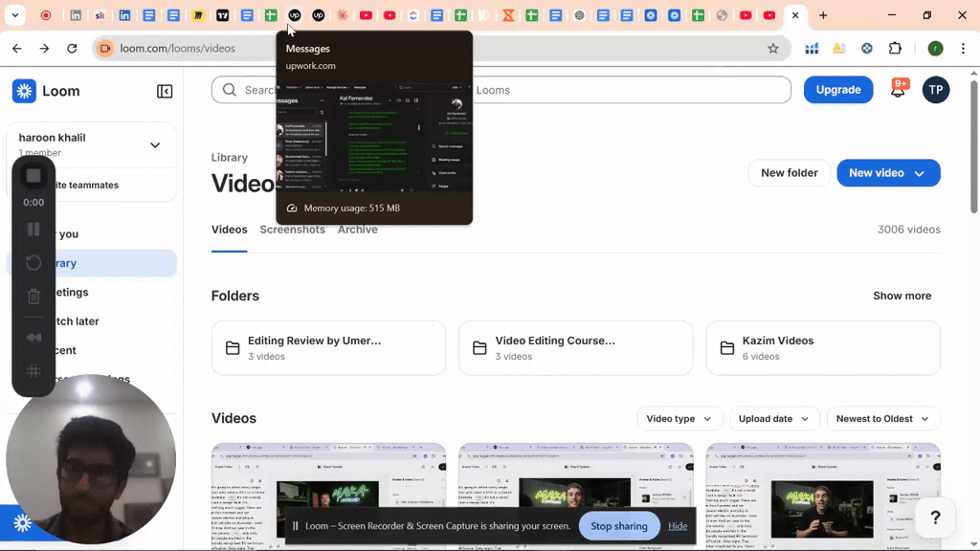
Task: Stop sharing the screen
Action: [x=618, y=525]
